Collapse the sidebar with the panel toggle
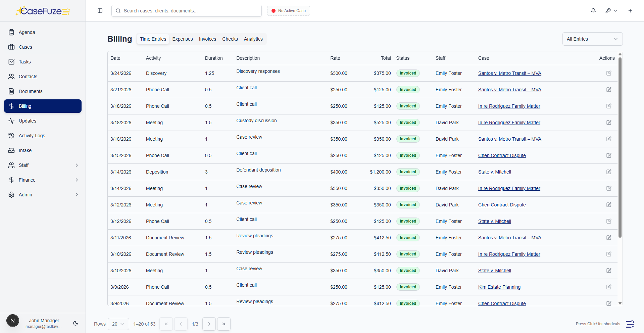 pos(100,11)
